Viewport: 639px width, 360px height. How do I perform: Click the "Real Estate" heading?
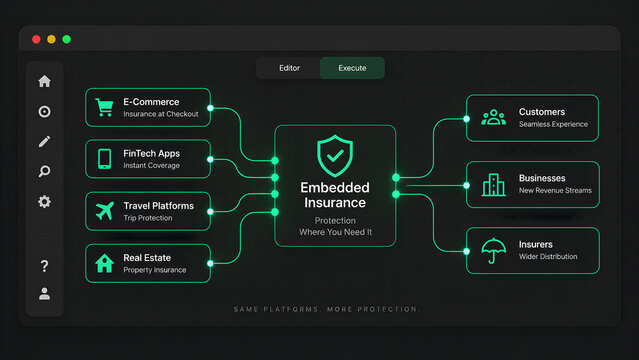[147, 258]
